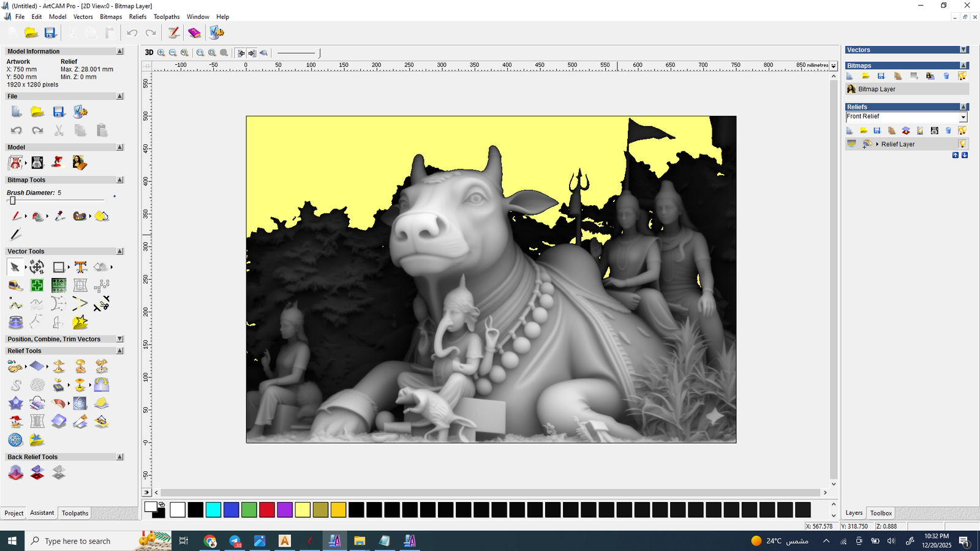Select the red paint bucket flood fill tool
The image size is (980, 551).
(37, 216)
